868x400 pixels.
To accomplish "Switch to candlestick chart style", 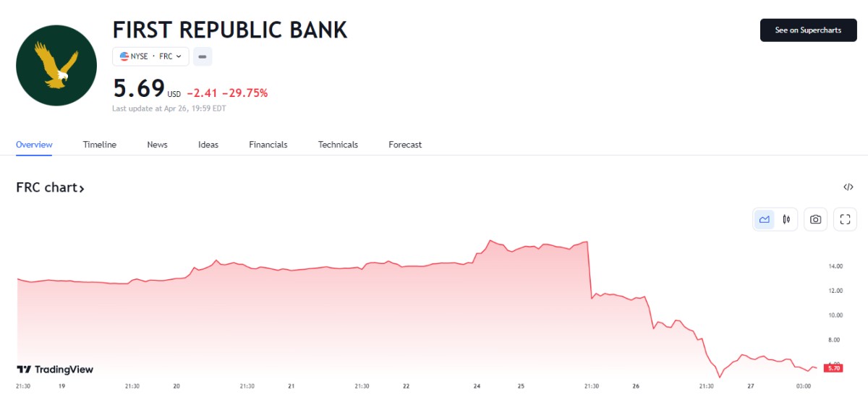I will pyautogui.click(x=786, y=219).
